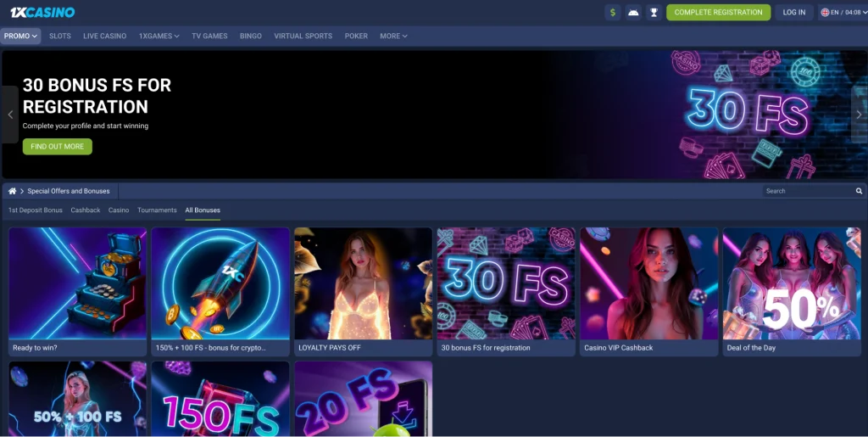Click into the Search input field
Image resolution: width=868 pixels, height=437 pixels.
[x=807, y=191]
